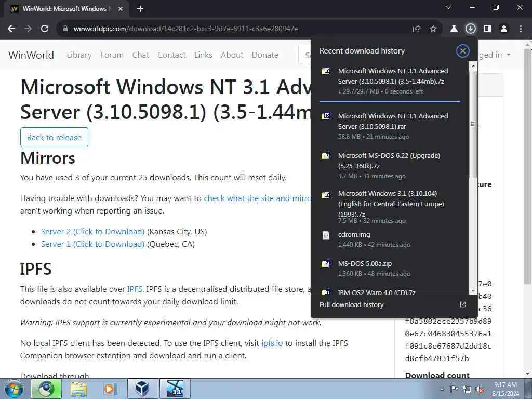Open the MS-DOS 5.00a.zip download entry
Image resolution: width=532 pixels, height=399 pixels.
390,269
